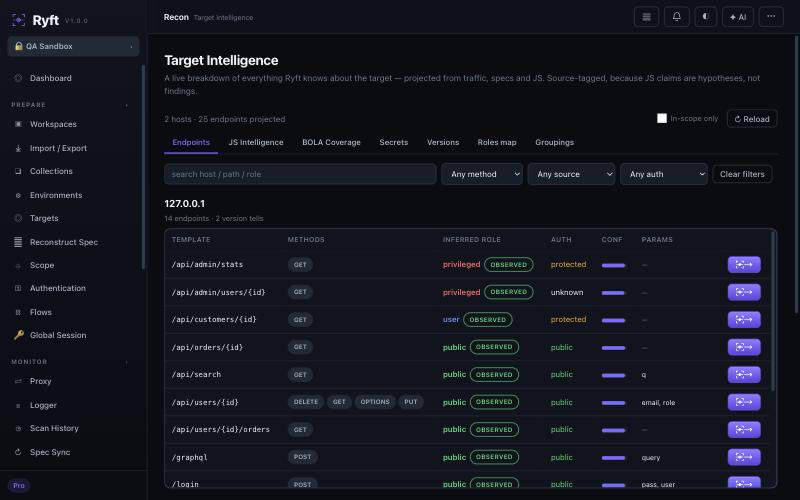The image size is (800, 500).
Task: Click the confidence bar for /api/search
Action: [613, 375]
